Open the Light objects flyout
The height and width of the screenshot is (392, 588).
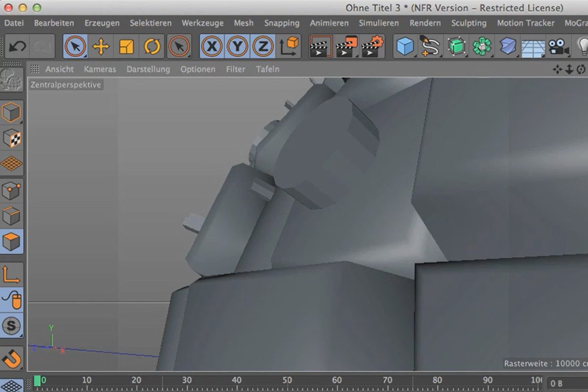click(583, 47)
